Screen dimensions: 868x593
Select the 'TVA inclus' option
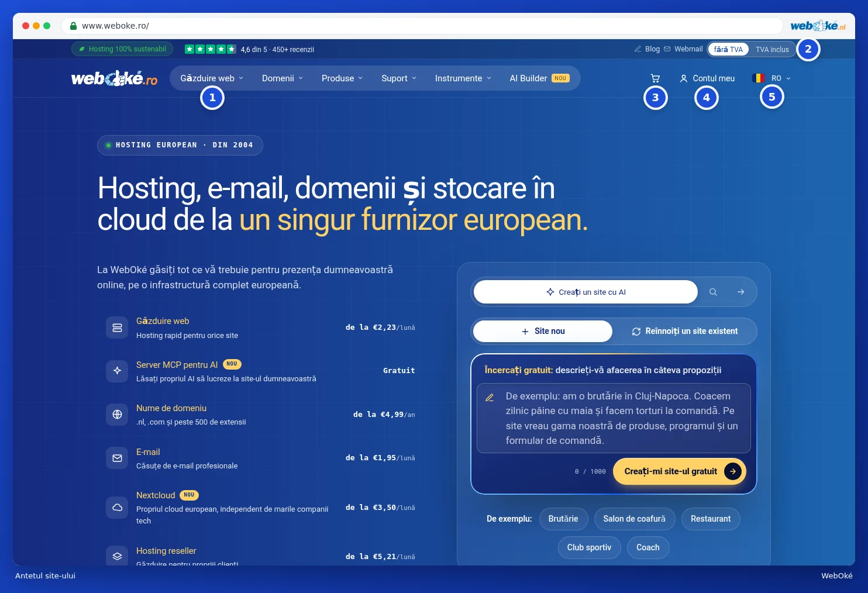[772, 49]
